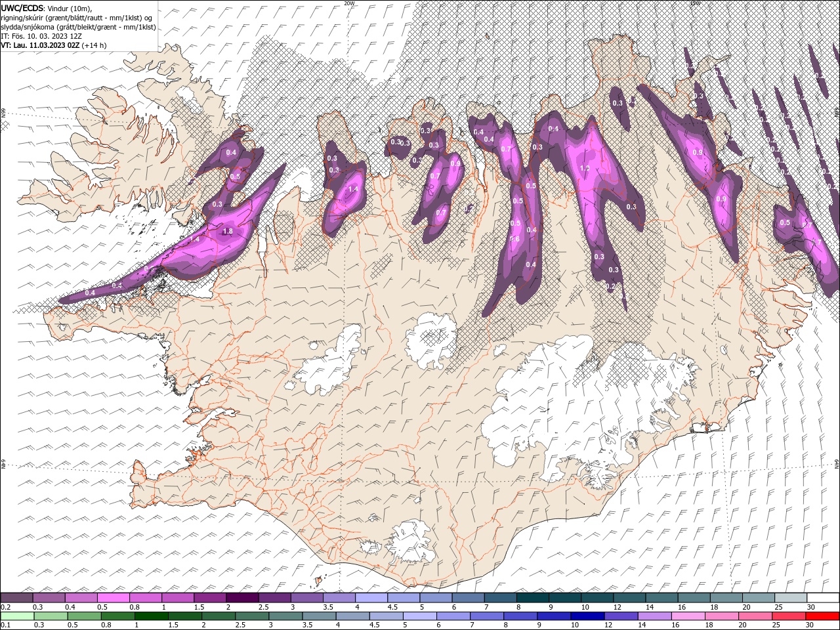Pick the palest green lower swatch starting at 0.1
This screenshot has height=630, width=840.
click(x=17, y=616)
